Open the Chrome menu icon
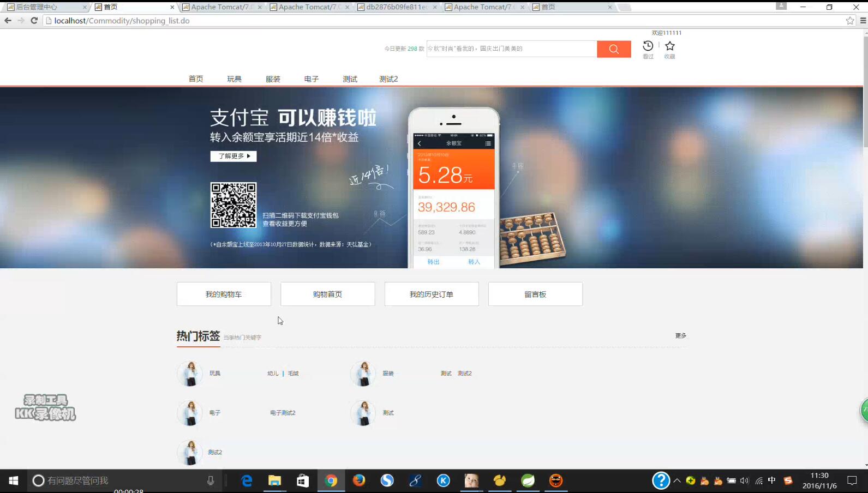 (x=863, y=21)
